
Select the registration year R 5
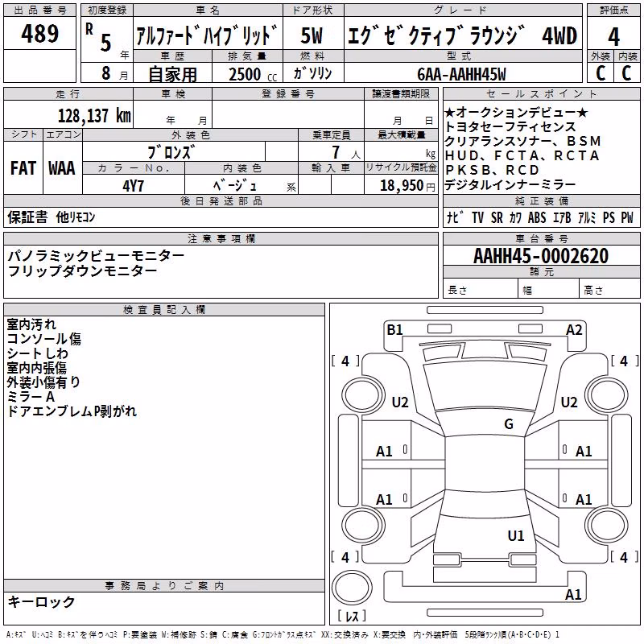(98, 38)
